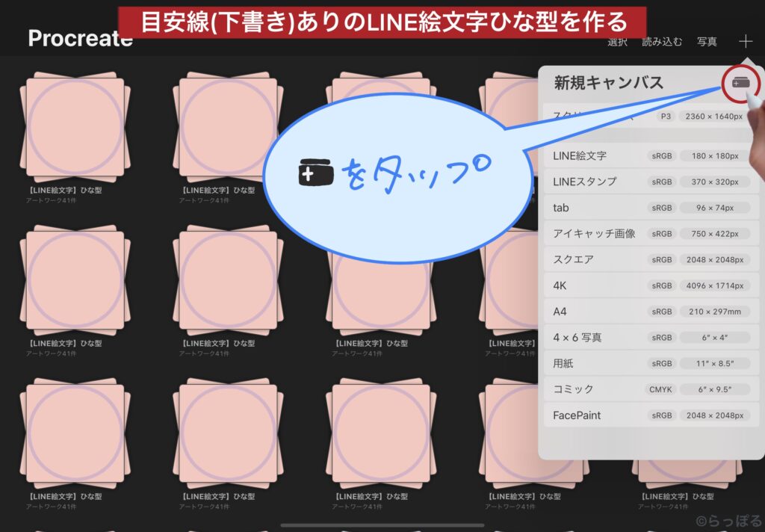Select the tab canvas preset
The width and height of the screenshot is (765, 532).
(x=651, y=208)
